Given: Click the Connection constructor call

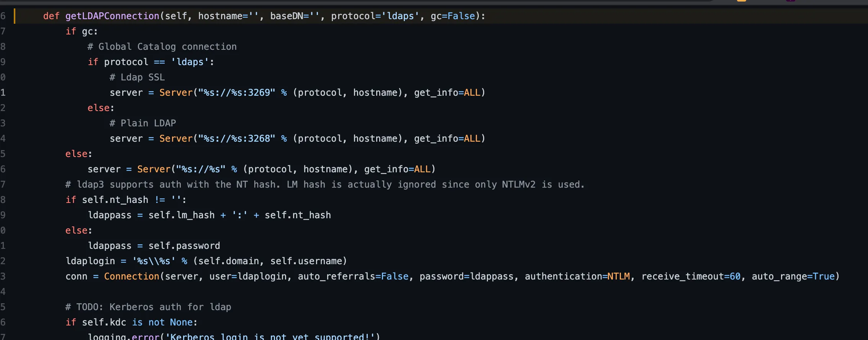Looking at the screenshot, I should (x=131, y=276).
